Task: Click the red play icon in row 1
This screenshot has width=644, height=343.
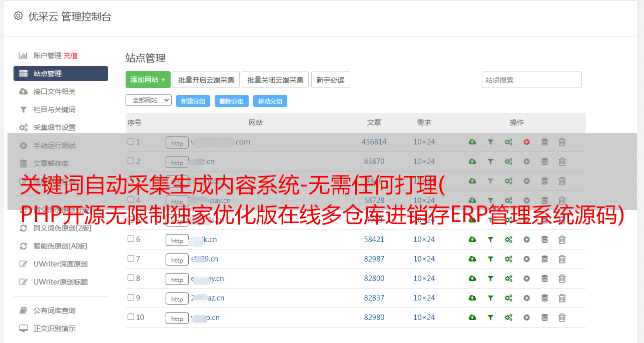Action: (x=526, y=142)
